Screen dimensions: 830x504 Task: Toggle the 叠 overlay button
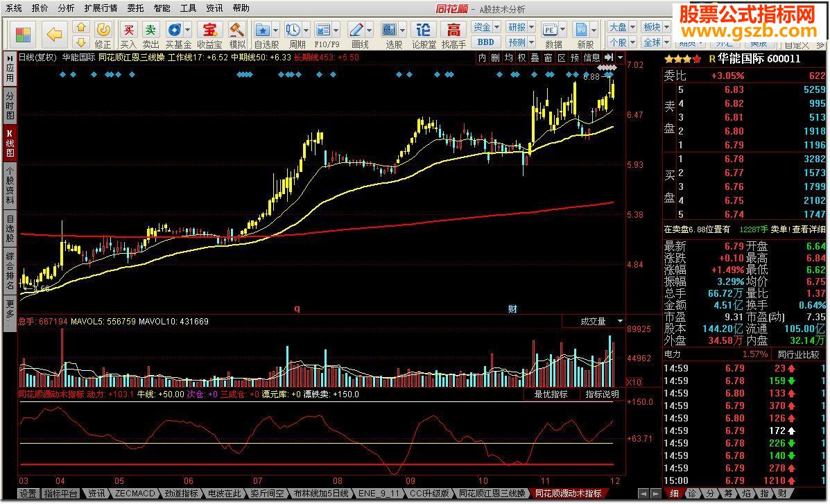coord(535,57)
